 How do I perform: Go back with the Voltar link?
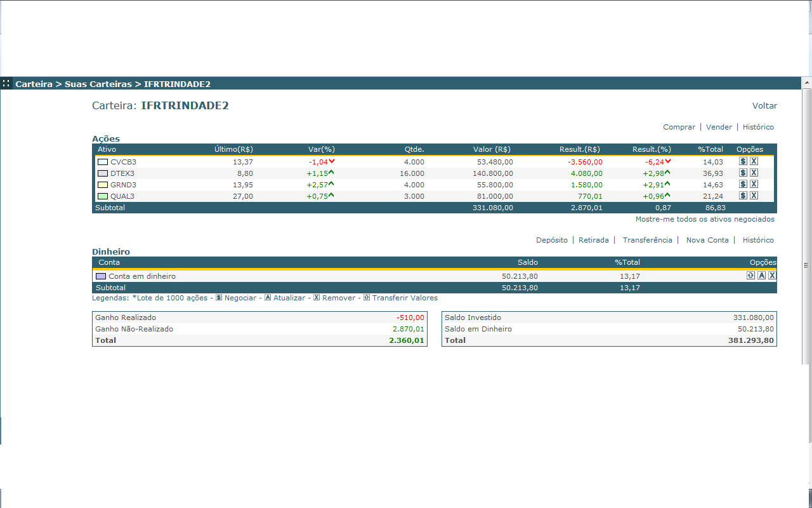click(764, 106)
